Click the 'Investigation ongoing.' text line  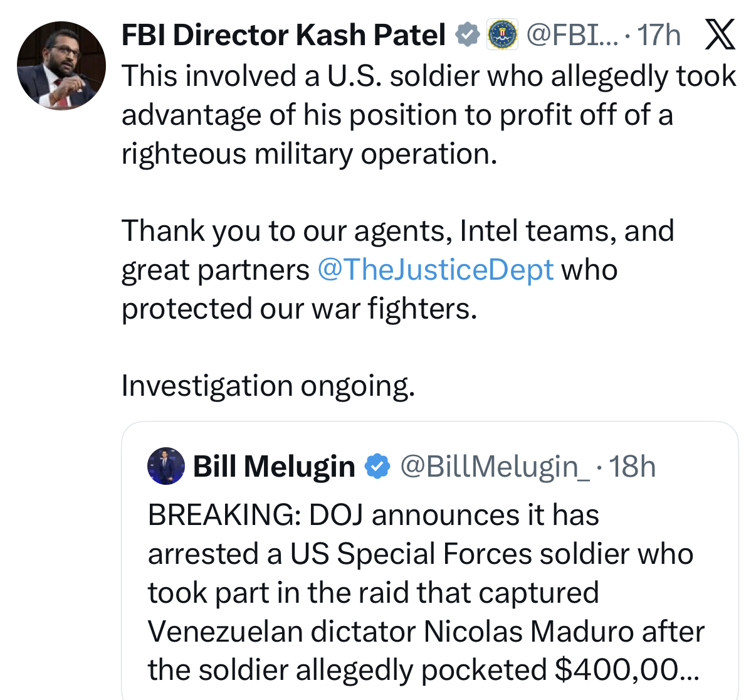(x=268, y=386)
